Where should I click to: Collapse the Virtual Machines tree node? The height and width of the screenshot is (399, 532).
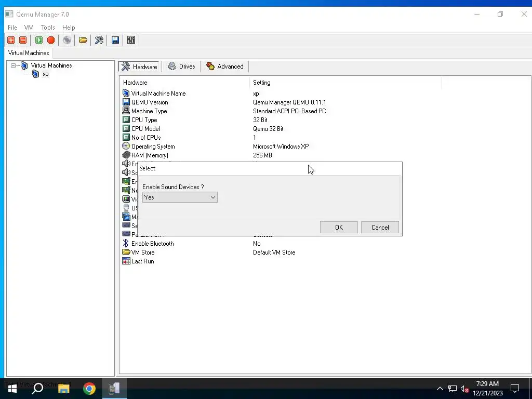(13, 65)
